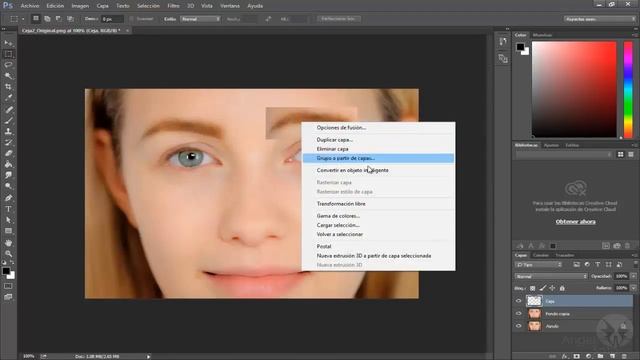The image size is (640, 360).
Task: Open the History panel icon
Action: tap(503, 42)
